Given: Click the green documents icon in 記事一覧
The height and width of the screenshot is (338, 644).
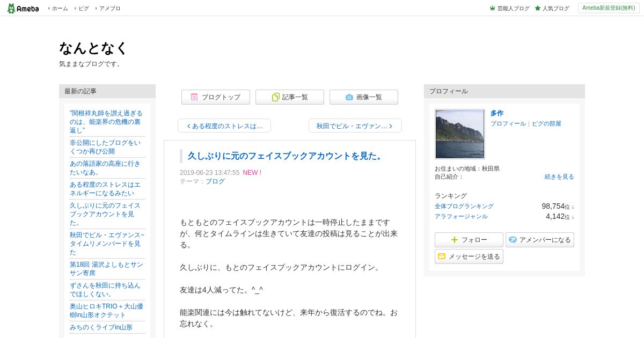Looking at the screenshot, I should coord(275,97).
